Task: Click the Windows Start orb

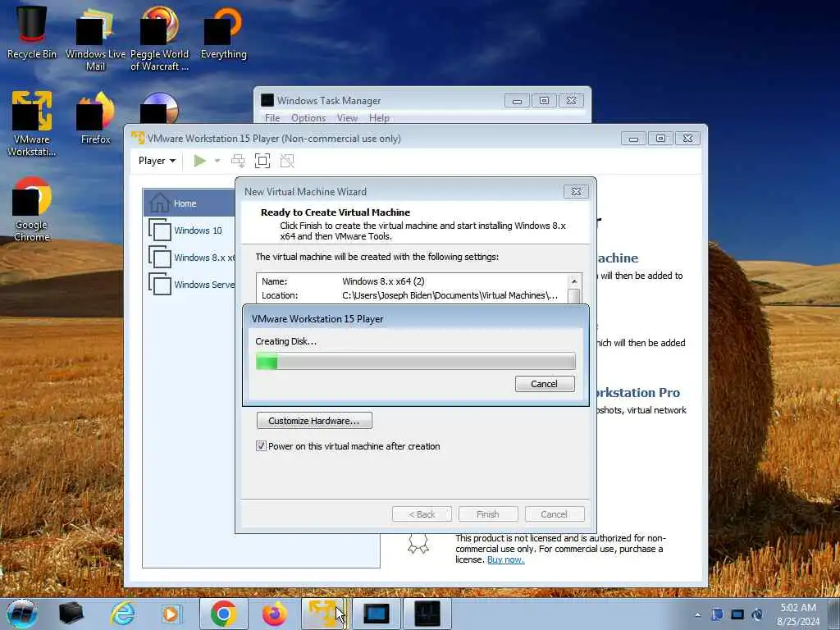Action: point(21,614)
